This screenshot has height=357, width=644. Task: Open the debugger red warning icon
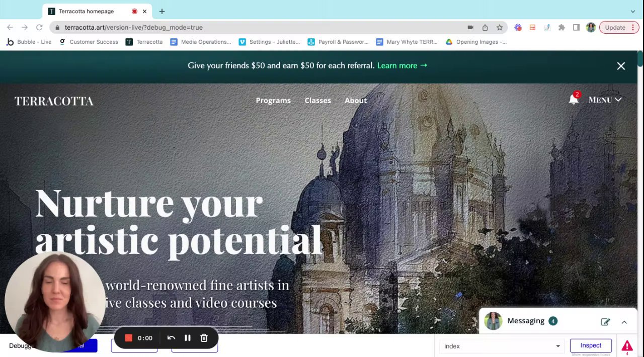[x=627, y=346]
